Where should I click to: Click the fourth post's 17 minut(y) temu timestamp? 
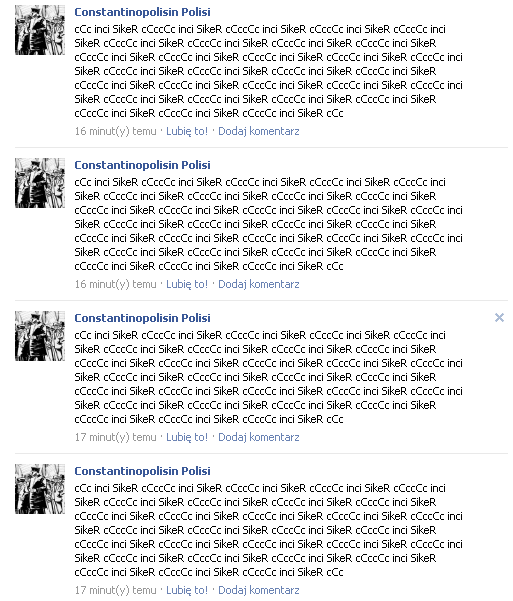[115, 590]
